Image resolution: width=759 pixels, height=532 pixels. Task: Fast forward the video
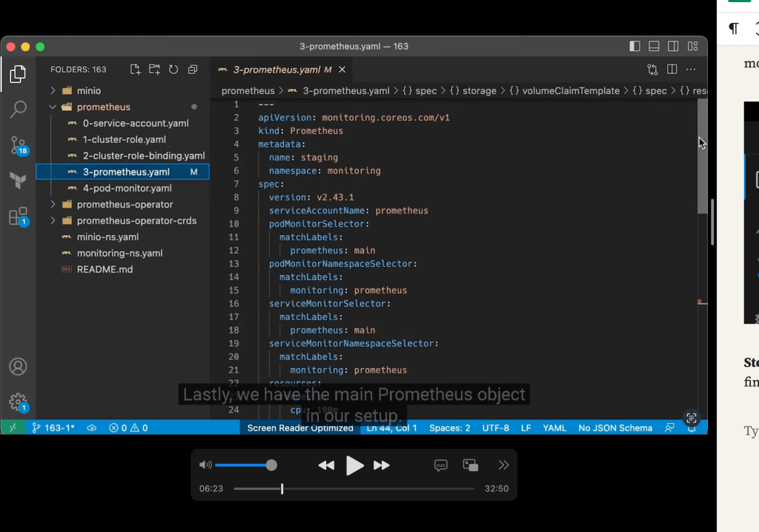pos(382,465)
